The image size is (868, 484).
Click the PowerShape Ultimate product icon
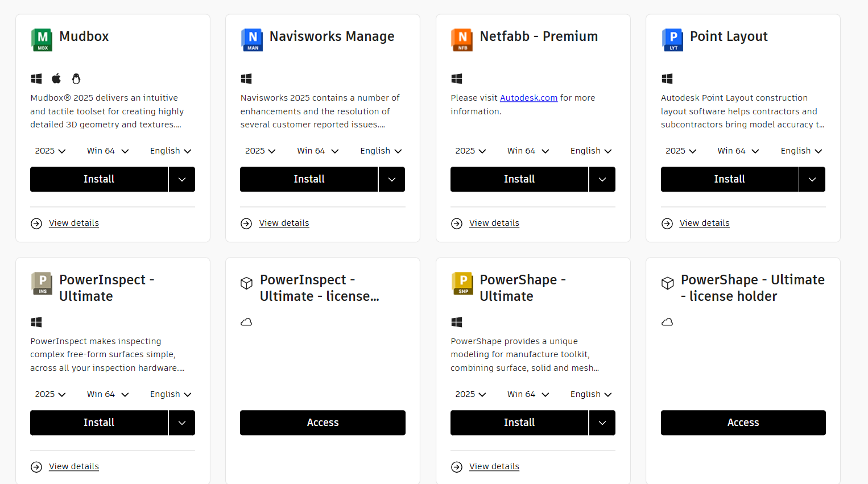pyautogui.click(x=462, y=283)
